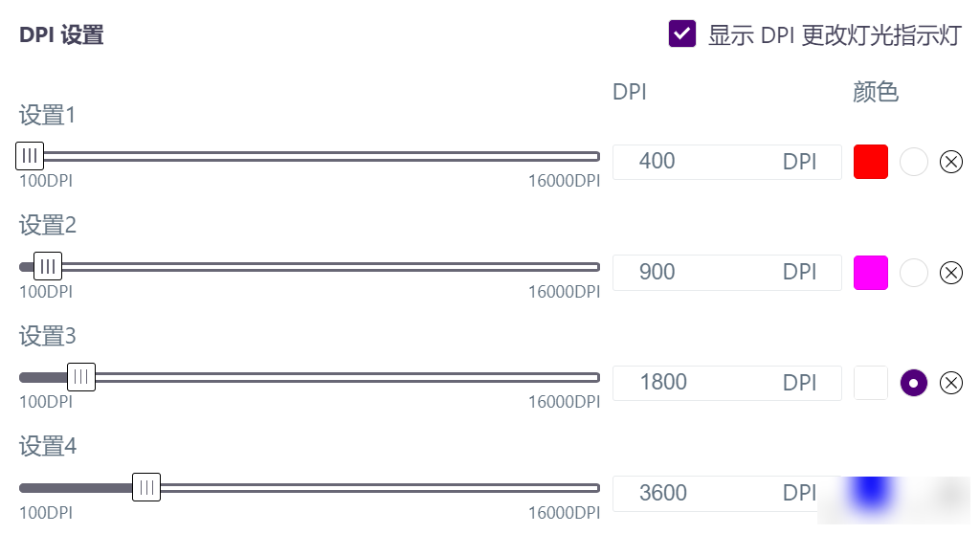Open the magenta color swatch for 设置2
Screen dimensions: 980x534
coord(871,273)
